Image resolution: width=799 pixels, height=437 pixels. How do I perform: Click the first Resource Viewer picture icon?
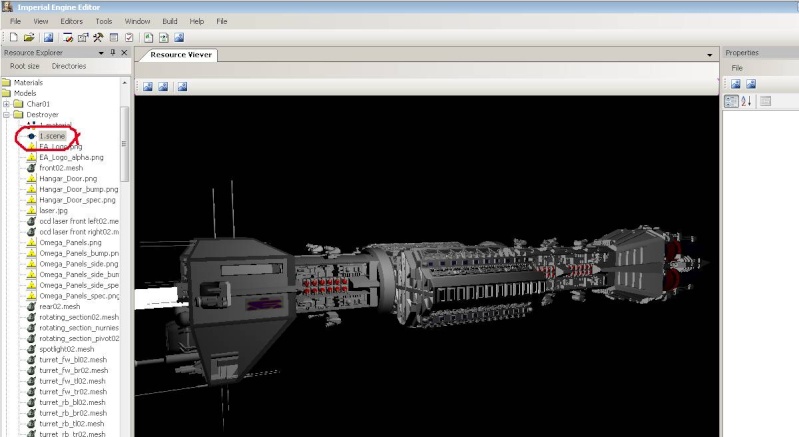pos(148,87)
